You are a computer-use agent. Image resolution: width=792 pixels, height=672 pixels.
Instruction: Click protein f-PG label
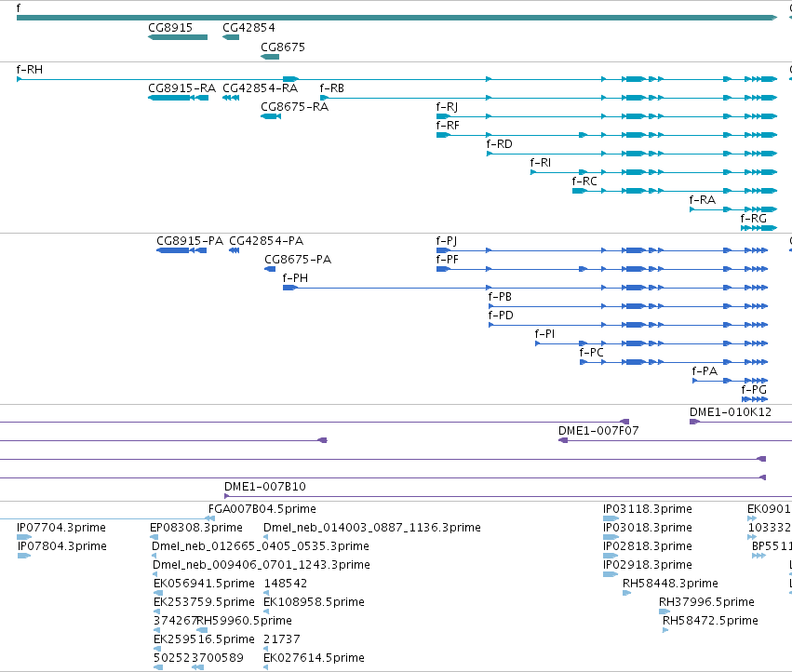click(754, 390)
